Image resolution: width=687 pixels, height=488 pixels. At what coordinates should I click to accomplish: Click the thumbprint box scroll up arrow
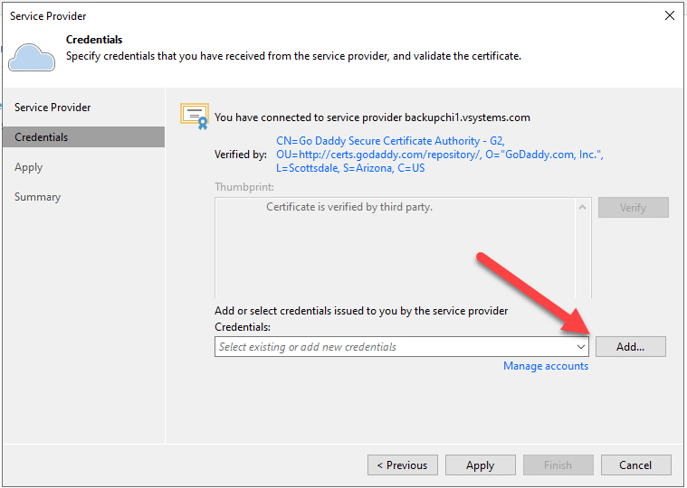(582, 207)
